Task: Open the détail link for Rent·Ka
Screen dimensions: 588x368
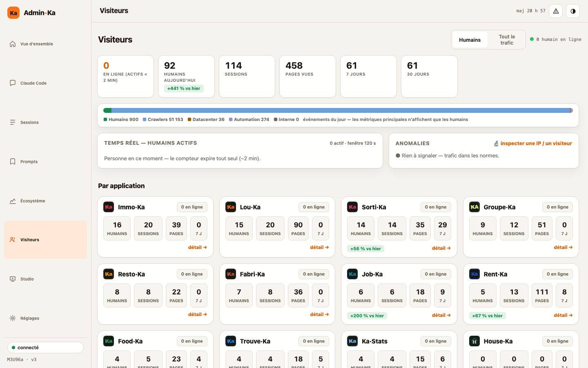Action: pyautogui.click(x=563, y=315)
